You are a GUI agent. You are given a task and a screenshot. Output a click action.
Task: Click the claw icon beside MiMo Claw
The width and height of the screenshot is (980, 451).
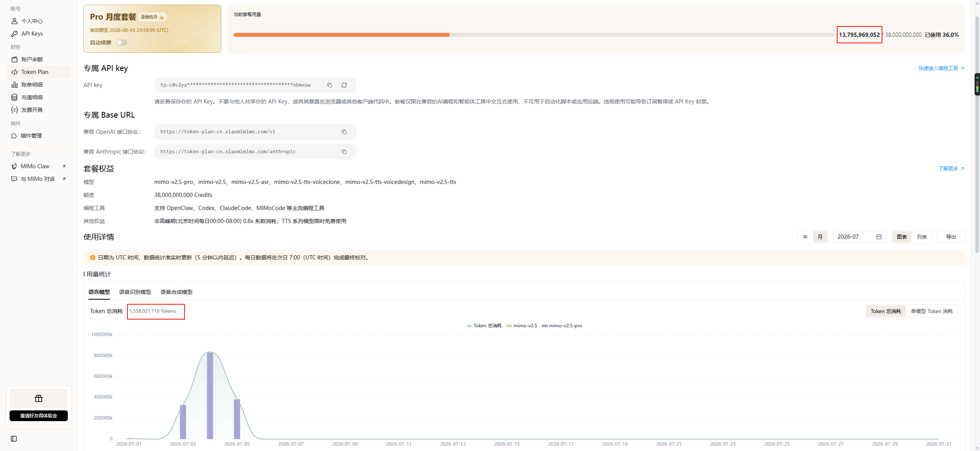pyautogui.click(x=14, y=166)
